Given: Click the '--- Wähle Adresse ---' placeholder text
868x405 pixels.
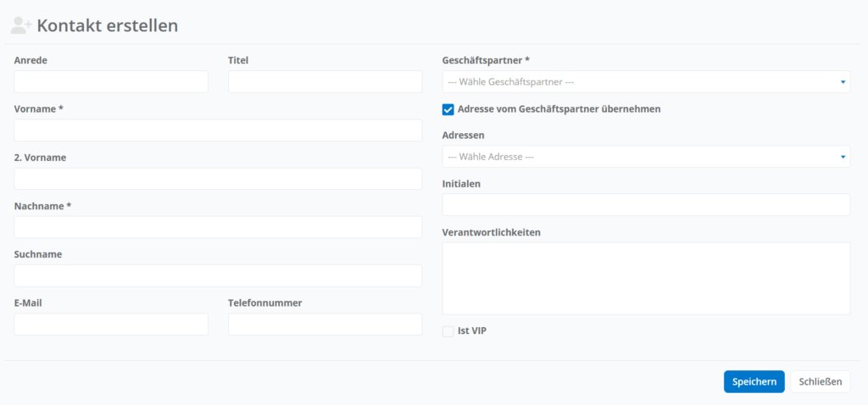Looking at the screenshot, I should coord(491,157).
